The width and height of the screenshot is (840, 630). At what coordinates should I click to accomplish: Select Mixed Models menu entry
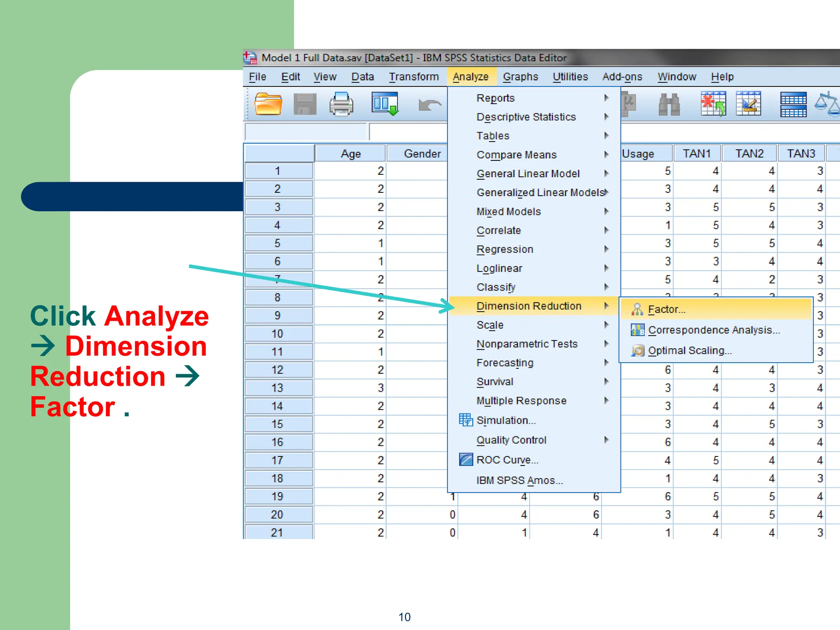click(534, 211)
